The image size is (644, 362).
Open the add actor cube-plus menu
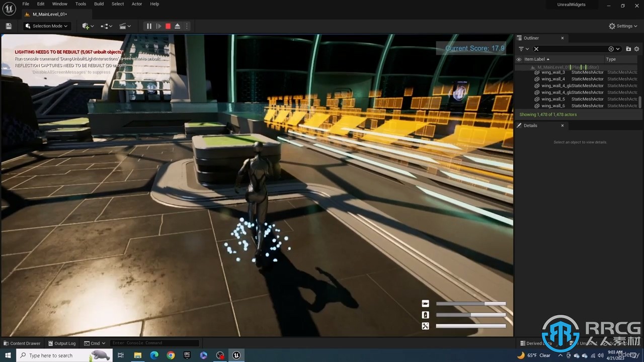point(88,26)
